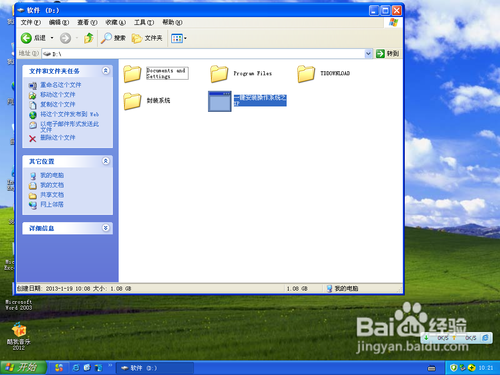Collapse the Other Places panel
Viewport: 500px width, 375px height.
[x=106, y=161]
